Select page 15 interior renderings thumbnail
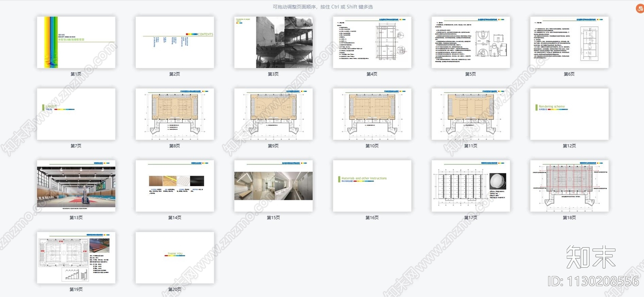Viewport: 644px width, 297px height. pyautogui.click(x=273, y=186)
